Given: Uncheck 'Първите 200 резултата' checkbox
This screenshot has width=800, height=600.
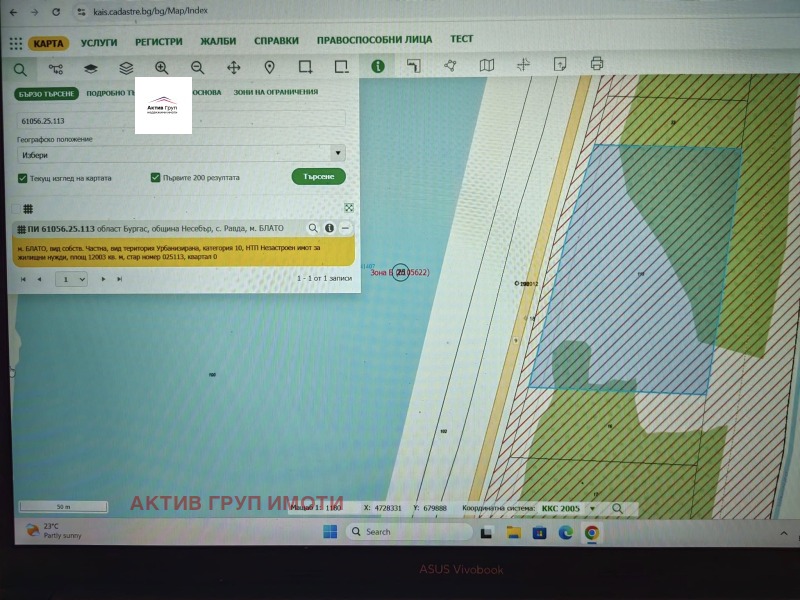Looking at the screenshot, I should pos(156,178).
